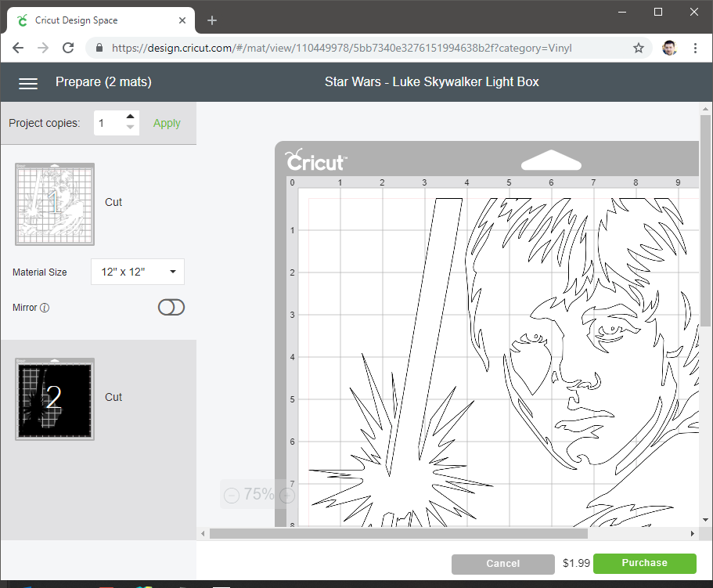Open a new browser tab
713x588 pixels.
tap(212, 20)
